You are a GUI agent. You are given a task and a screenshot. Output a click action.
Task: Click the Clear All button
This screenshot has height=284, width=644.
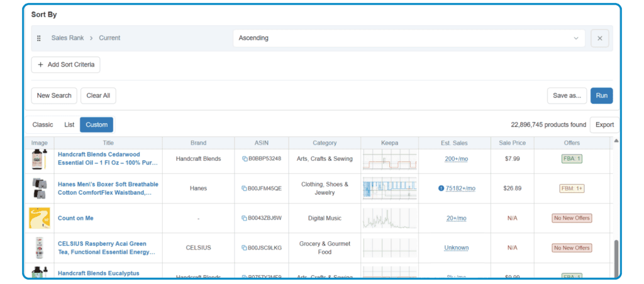pos(98,96)
